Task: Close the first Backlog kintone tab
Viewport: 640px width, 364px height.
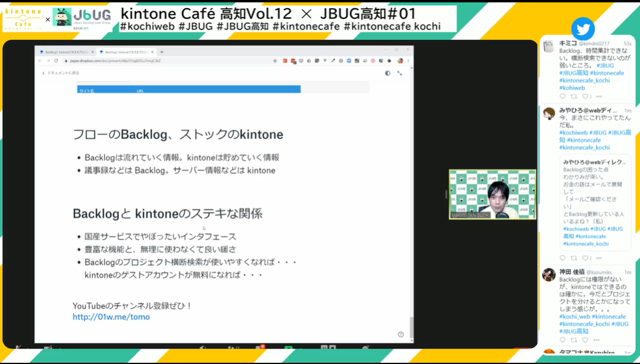Action: click(92, 51)
